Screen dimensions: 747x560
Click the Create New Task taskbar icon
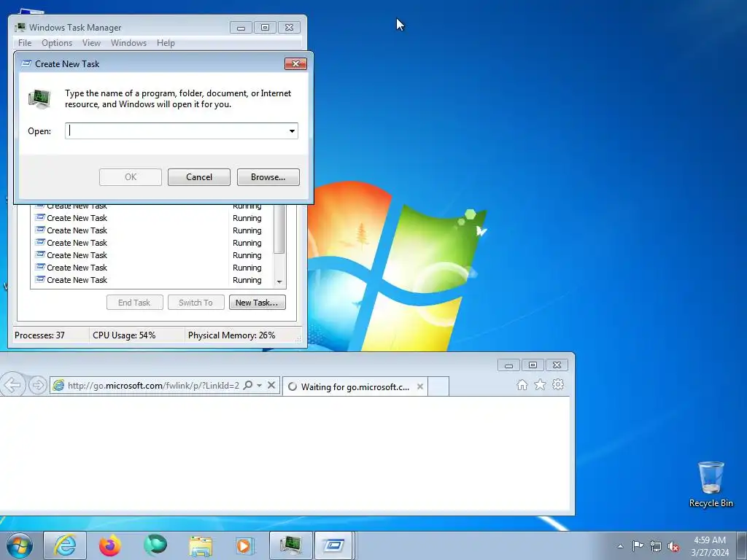(333, 545)
